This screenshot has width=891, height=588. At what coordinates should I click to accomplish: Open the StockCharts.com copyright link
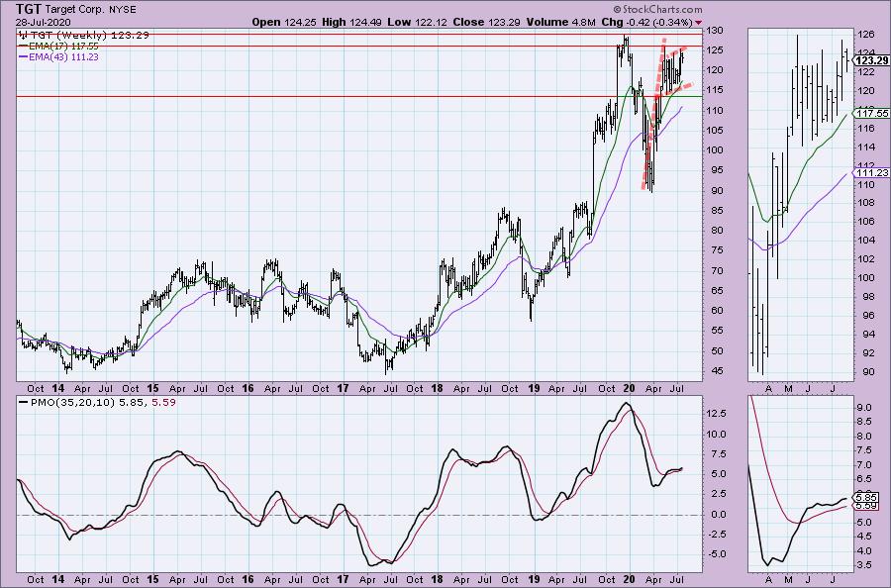pos(657,9)
